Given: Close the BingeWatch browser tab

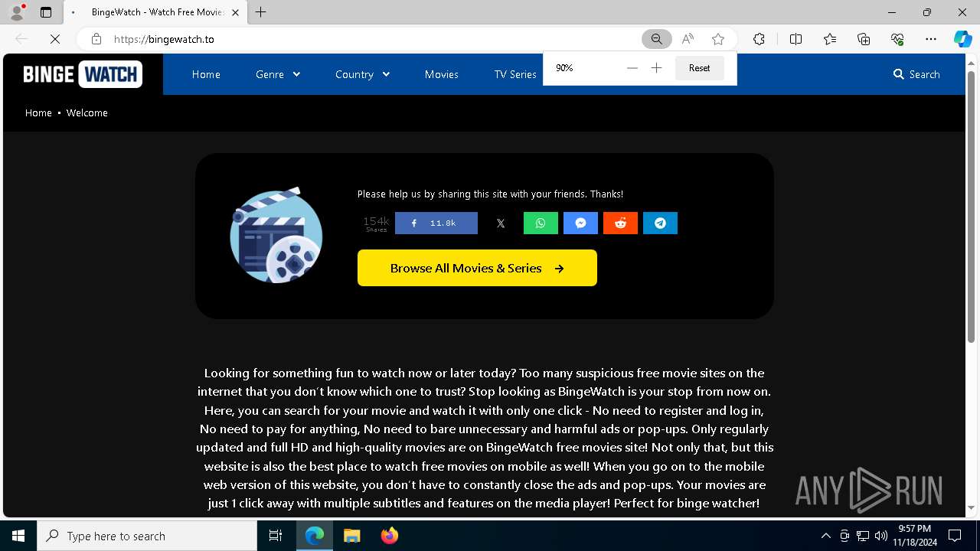Looking at the screenshot, I should tap(236, 12).
